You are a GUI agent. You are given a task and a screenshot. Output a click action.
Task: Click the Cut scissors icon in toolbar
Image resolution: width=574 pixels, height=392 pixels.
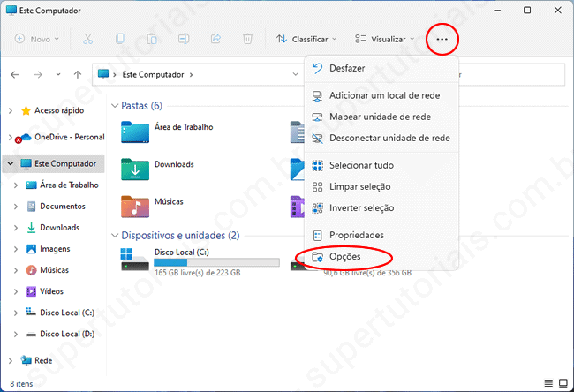point(88,39)
